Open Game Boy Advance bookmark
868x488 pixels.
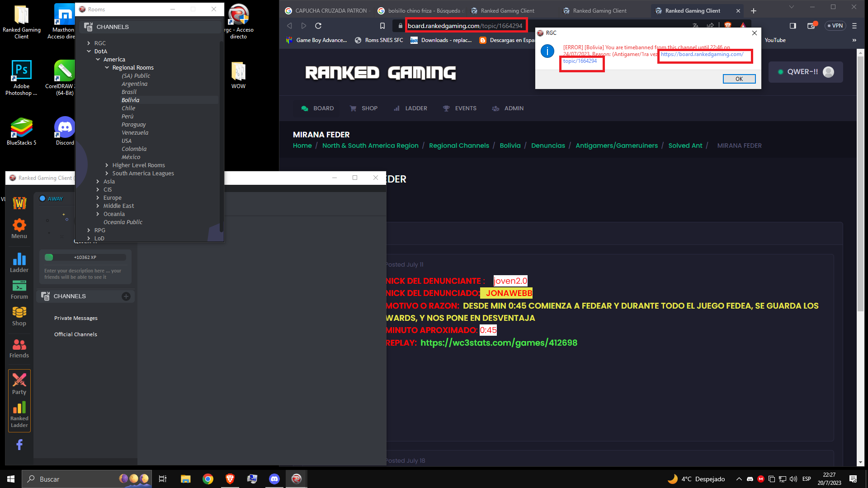316,40
